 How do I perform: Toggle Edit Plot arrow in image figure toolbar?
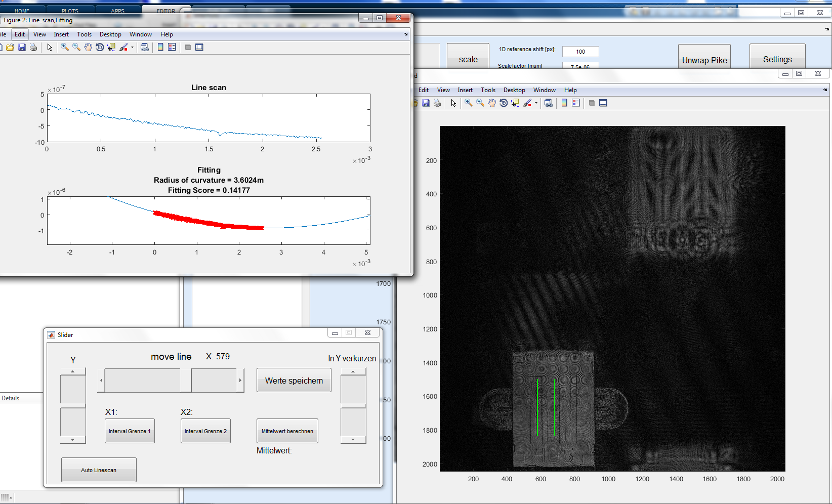[453, 103]
